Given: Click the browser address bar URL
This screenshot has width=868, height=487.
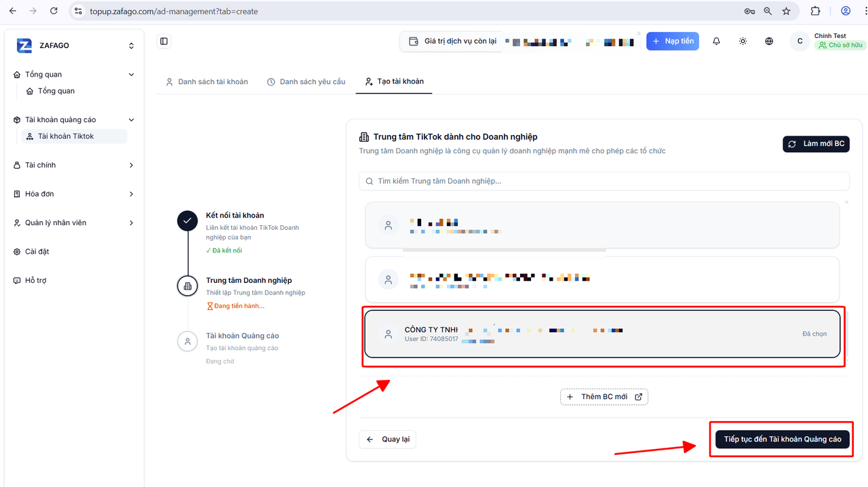Looking at the screenshot, I should click(174, 12).
